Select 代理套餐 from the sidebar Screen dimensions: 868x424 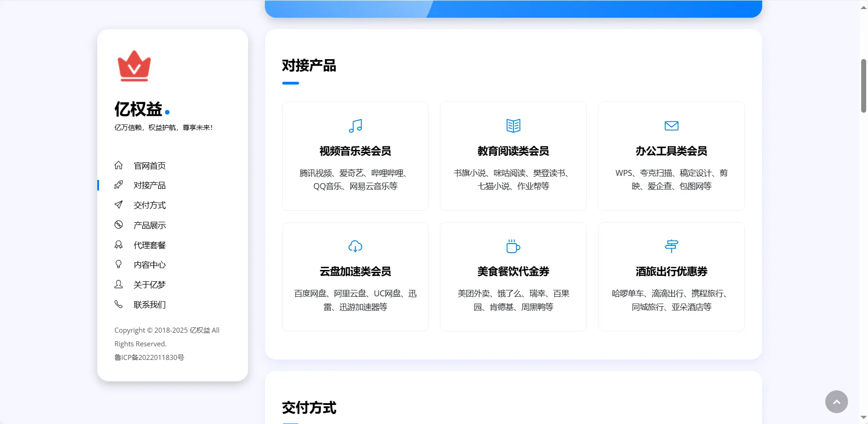click(x=149, y=244)
